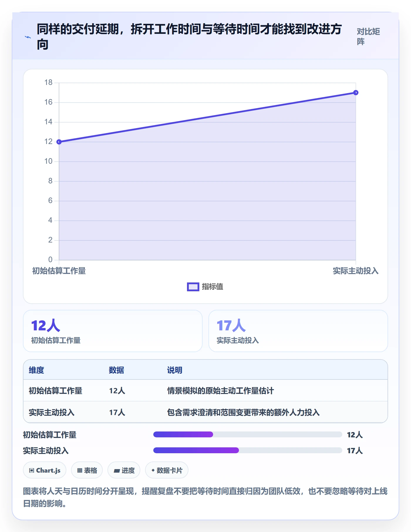Click the icon inside the Chart.js tag

pos(32,471)
